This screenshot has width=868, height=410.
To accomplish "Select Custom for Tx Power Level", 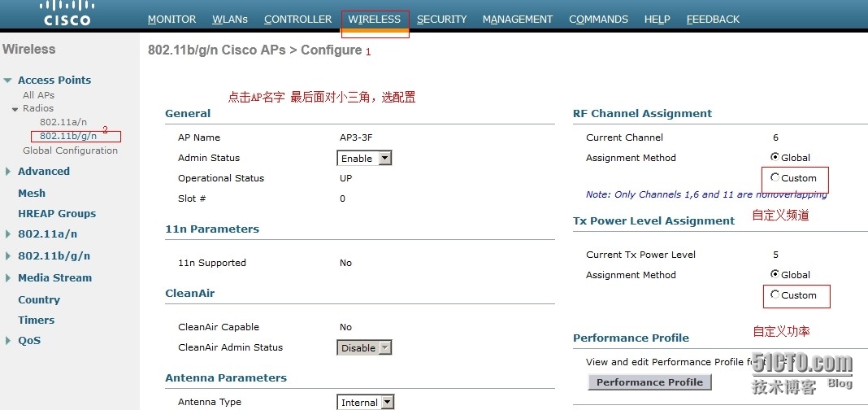I will tap(775, 294).
